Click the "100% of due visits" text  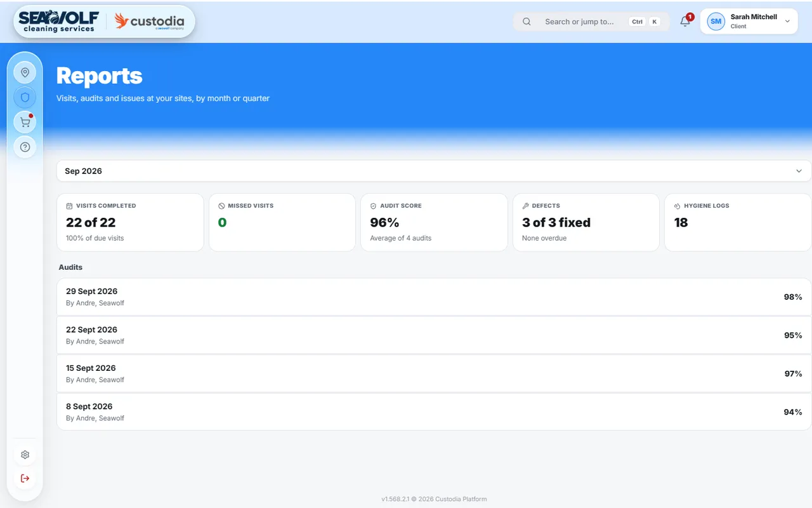click(x=95, y=238)
